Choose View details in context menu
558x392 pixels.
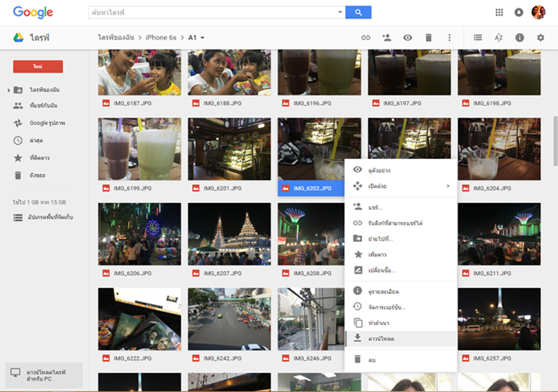click(400, 292)
